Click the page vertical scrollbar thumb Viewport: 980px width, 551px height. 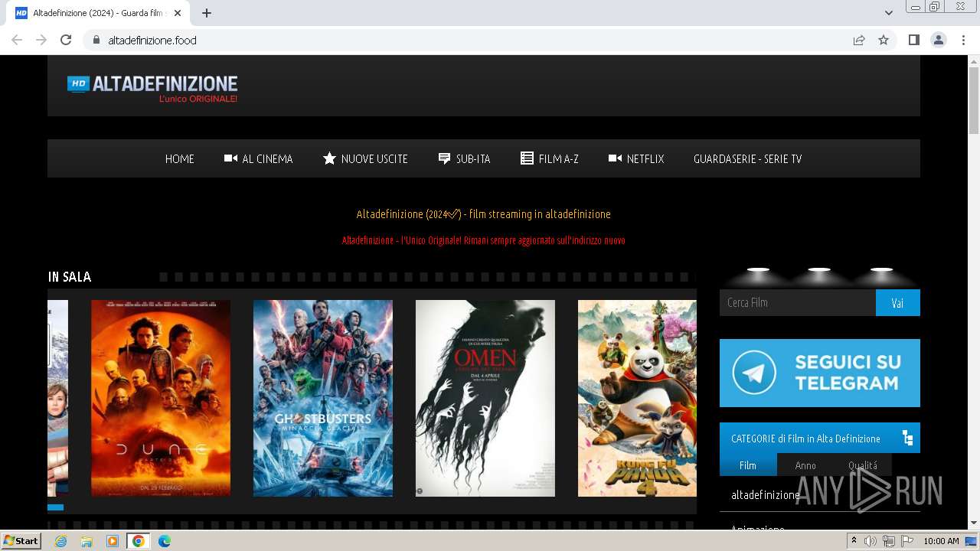tap(974, 102)
